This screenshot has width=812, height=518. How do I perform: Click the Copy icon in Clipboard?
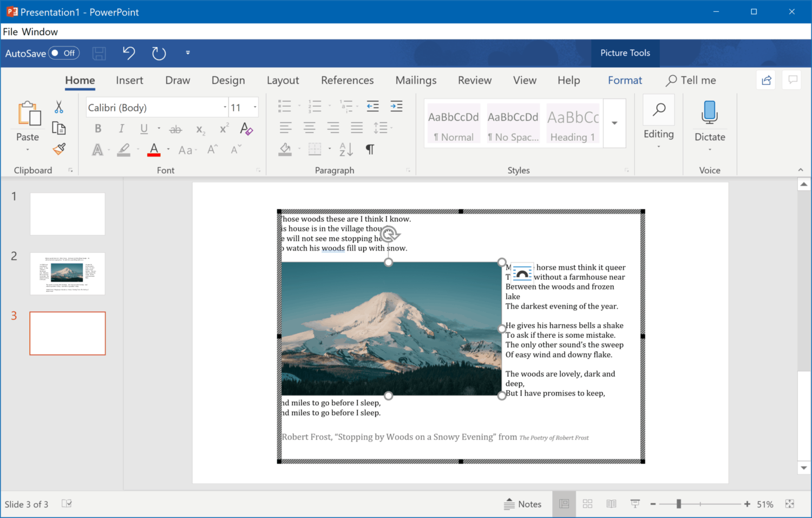tap(59, 128)
